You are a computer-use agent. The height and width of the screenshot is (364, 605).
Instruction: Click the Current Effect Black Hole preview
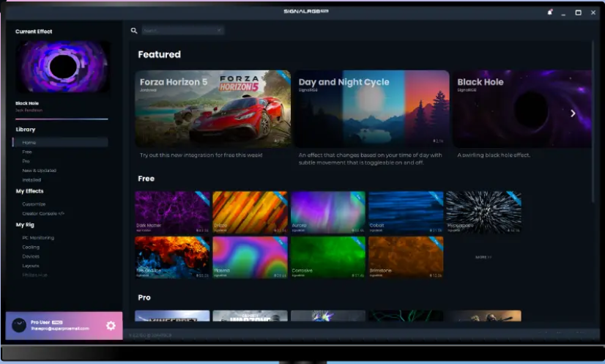tap(62, 67)
